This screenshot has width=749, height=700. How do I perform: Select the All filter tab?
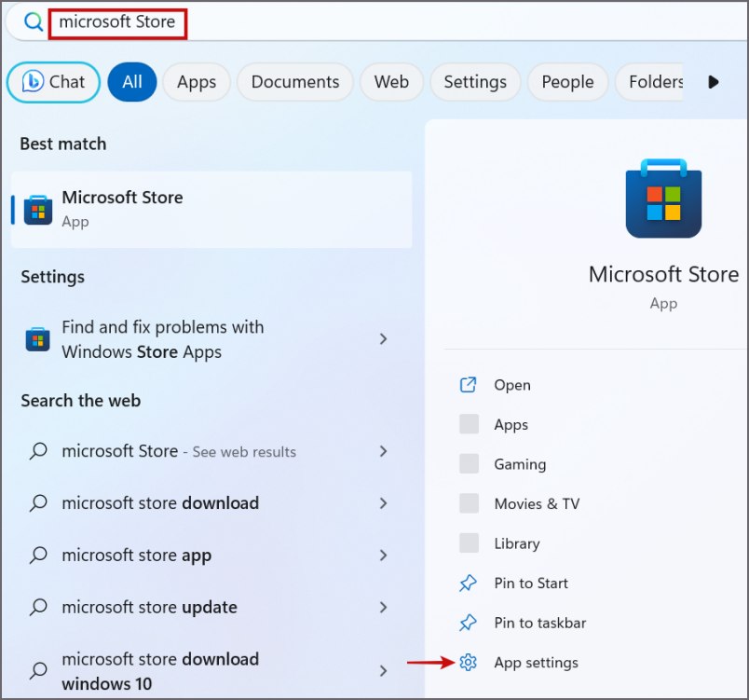click(132, 82)
